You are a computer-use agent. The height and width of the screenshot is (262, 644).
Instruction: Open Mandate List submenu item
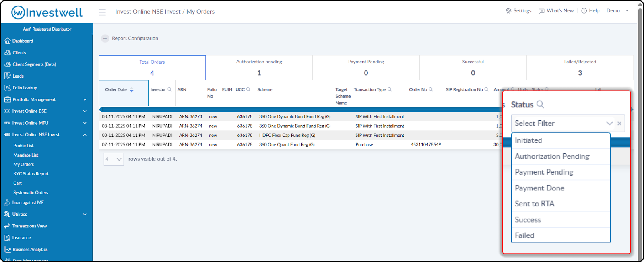[26, 155]
